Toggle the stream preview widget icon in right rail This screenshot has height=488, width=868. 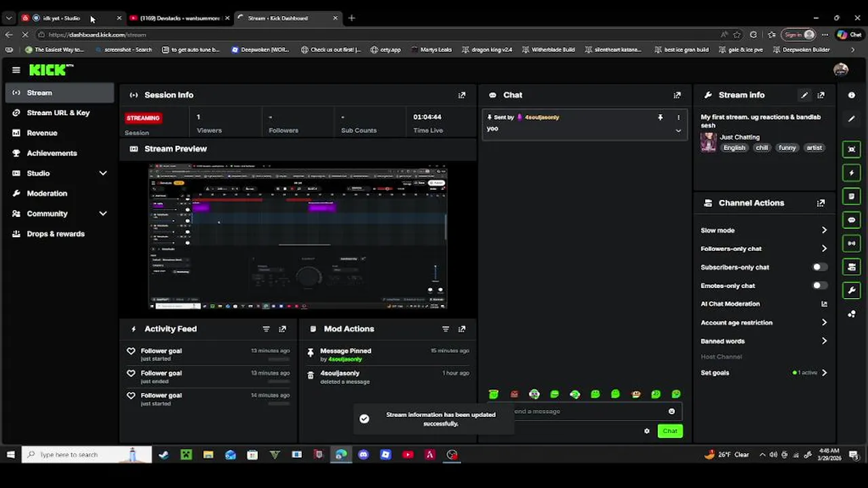pos(852,149)
